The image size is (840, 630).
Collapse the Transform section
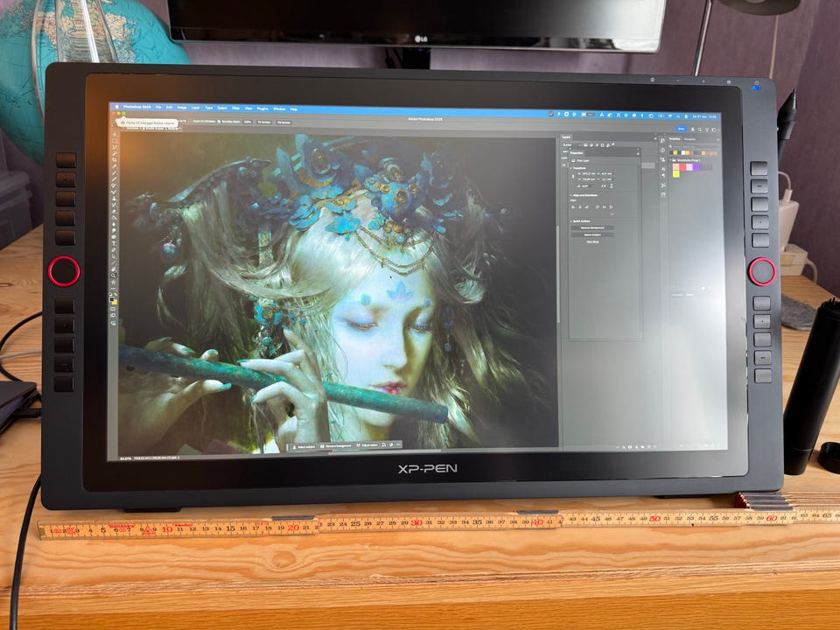coord(570,168)
